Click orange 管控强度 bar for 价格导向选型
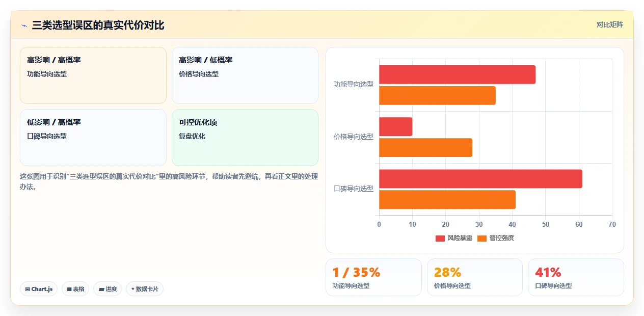The width and height of the screenshot is (644, 316). [x=425, y=147]
